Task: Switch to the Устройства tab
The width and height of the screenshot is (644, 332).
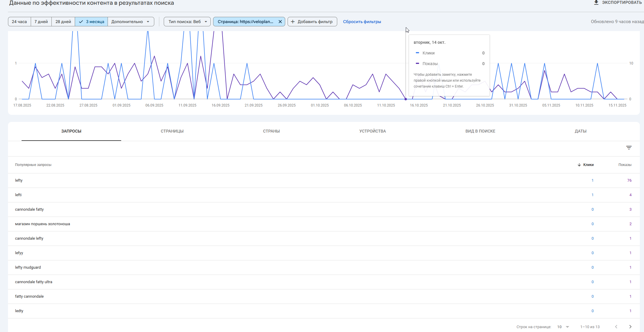Action: (x=372, y=131)
